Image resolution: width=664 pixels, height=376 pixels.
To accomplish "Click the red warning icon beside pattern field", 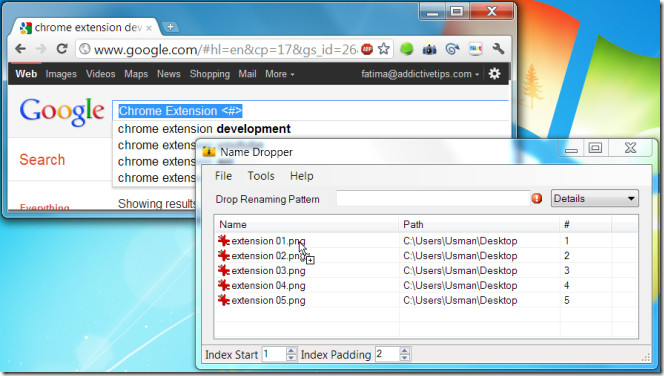I will [x=537, y=198].
